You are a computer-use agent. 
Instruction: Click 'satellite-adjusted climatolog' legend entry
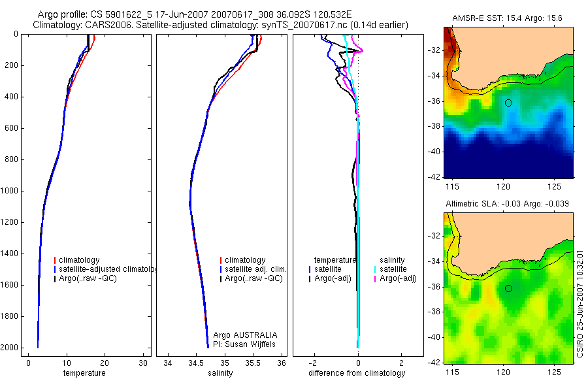click(108, 269)
